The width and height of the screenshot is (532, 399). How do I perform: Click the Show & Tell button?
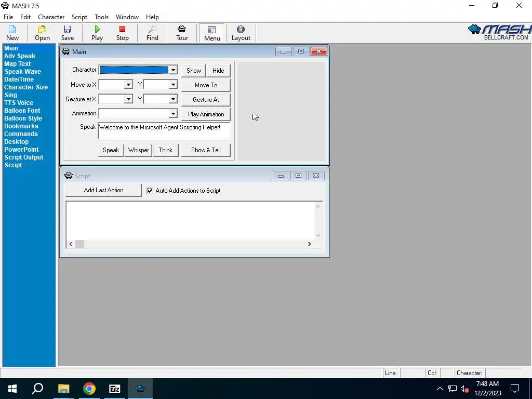pyautogui.click(x=206, y=150)
